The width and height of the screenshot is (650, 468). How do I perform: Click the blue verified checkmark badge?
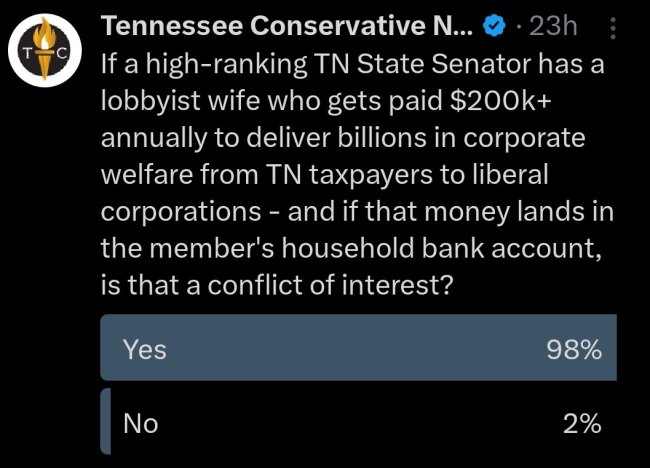point(494,27)
